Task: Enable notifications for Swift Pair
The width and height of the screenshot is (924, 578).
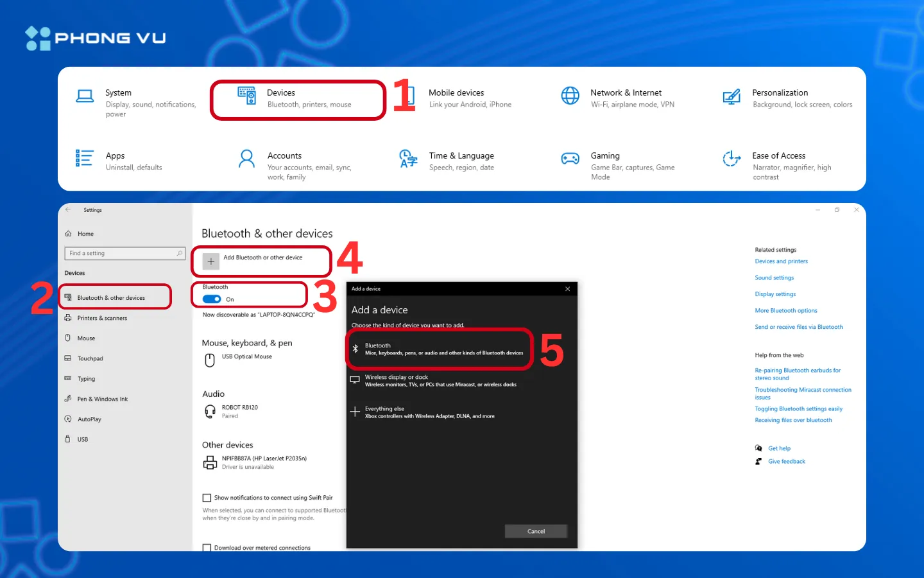Action: point(207,497)
